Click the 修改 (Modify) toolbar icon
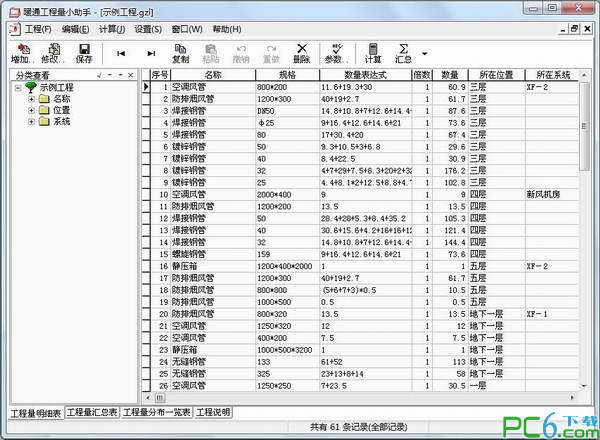 pos(49,52)
